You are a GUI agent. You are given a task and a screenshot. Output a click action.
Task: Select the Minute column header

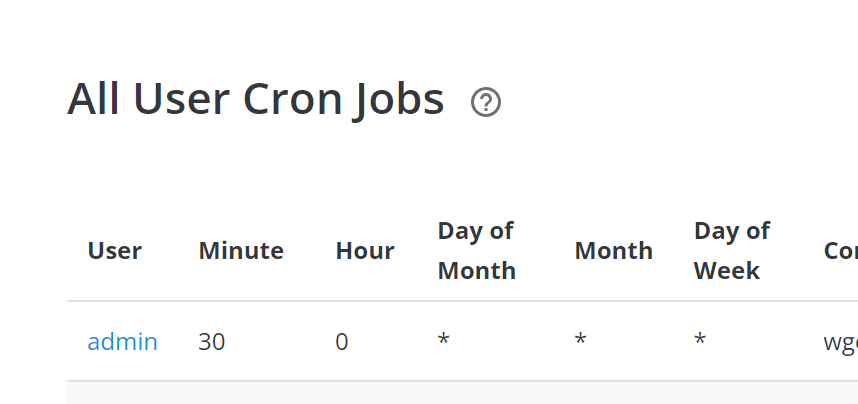click(241, 251)
